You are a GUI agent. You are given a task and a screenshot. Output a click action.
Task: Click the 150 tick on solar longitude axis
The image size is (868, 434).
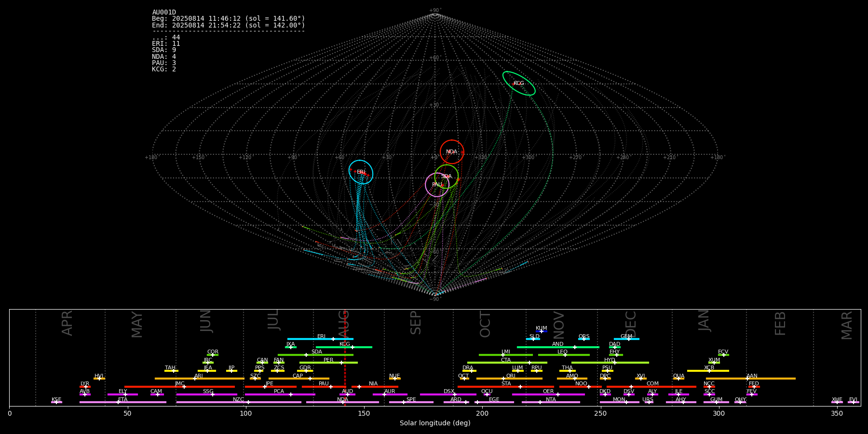(x=364, y=413)
